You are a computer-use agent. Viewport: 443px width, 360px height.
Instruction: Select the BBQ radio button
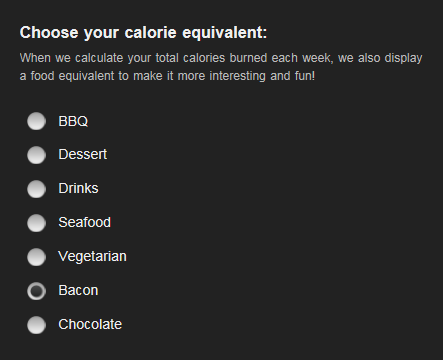36,121
